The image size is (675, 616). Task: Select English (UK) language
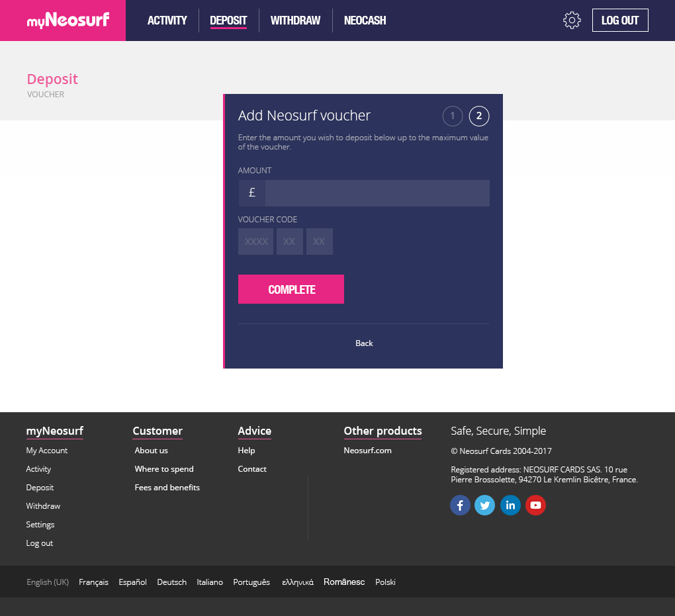coord(48,582)
